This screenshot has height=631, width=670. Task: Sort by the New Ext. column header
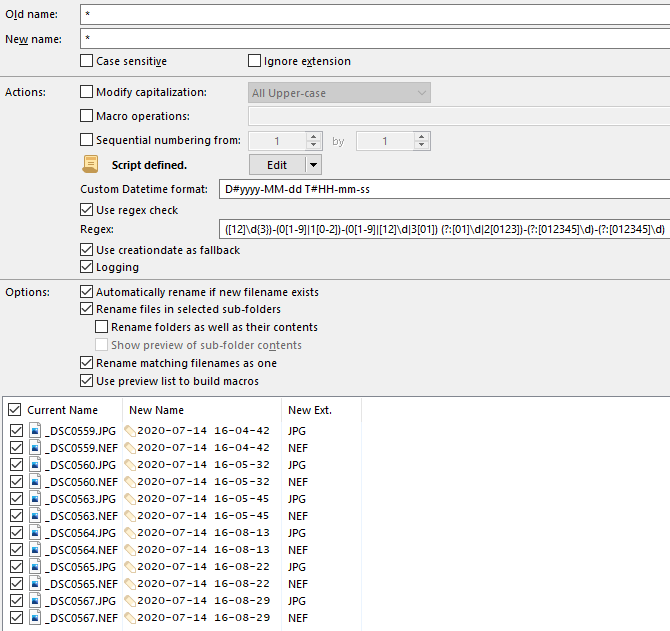(310, 410)
